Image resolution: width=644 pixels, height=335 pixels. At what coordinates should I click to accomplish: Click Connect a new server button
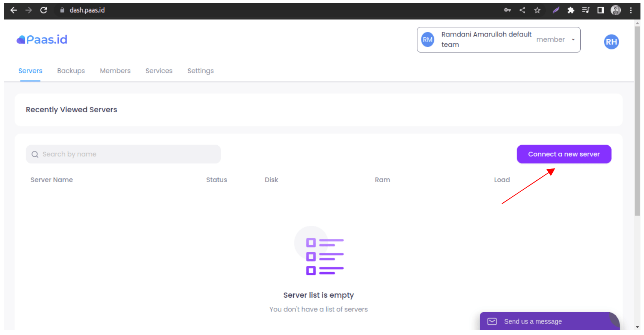563,154
